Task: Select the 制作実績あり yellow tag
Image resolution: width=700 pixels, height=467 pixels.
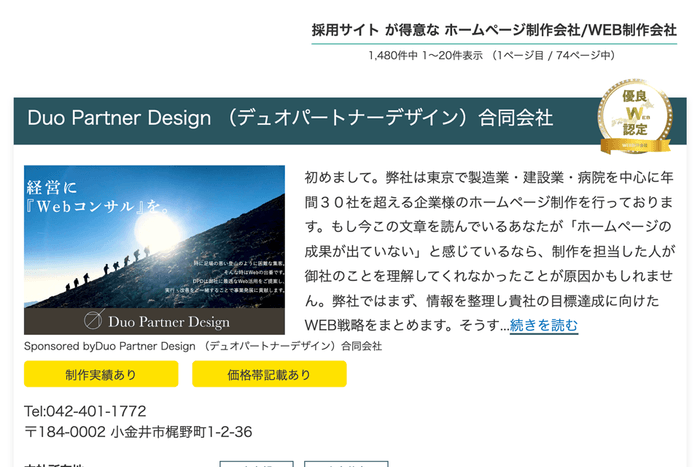Action: (101, 374)
